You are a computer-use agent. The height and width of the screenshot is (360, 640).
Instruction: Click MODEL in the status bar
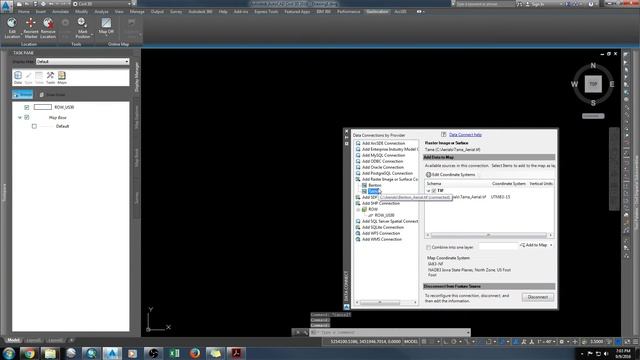click(x=411, y=342)
